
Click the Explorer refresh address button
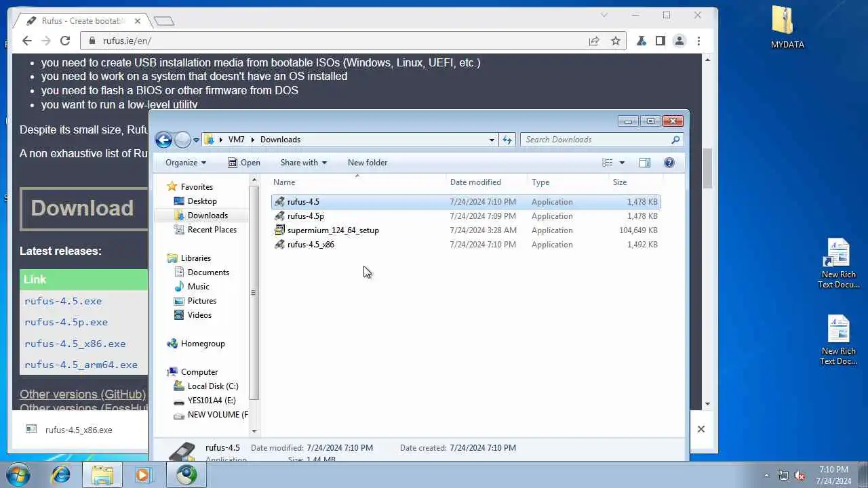pos(507,140)
